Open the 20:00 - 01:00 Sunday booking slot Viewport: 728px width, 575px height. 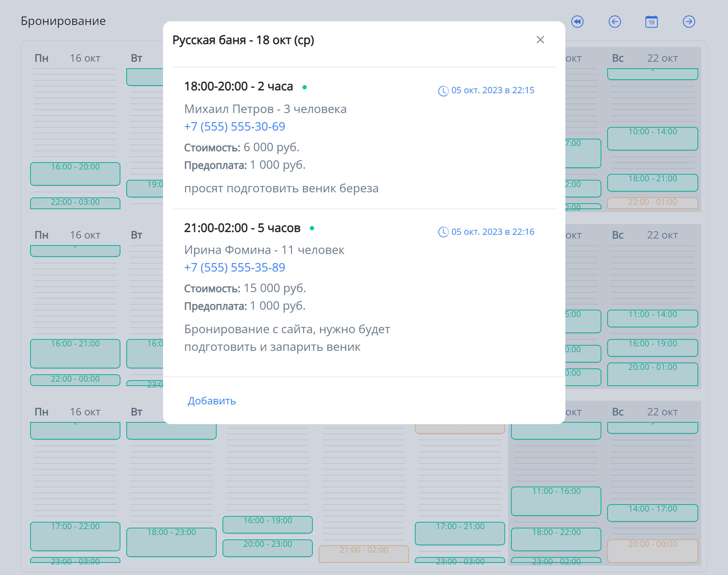[x=653, y=374]
